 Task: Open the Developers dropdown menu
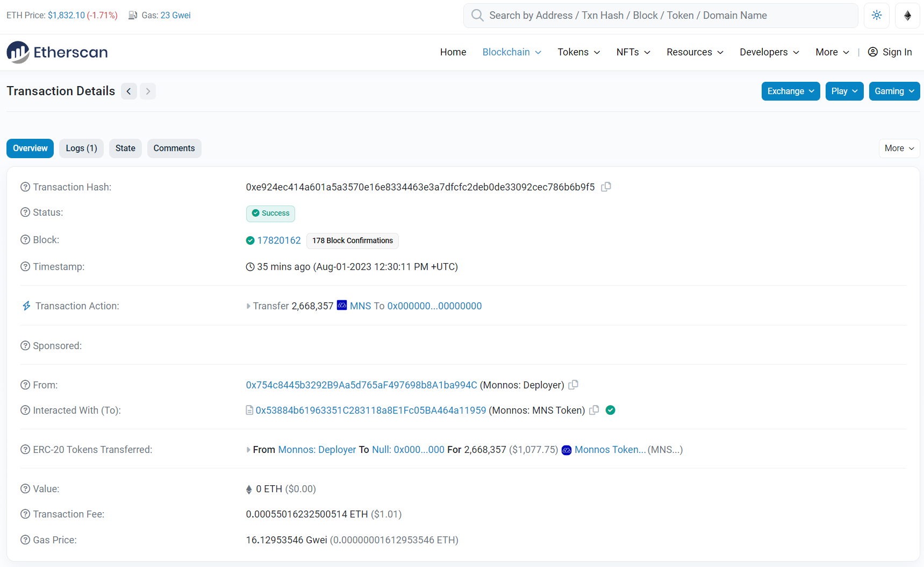click(x=769, y=52)
